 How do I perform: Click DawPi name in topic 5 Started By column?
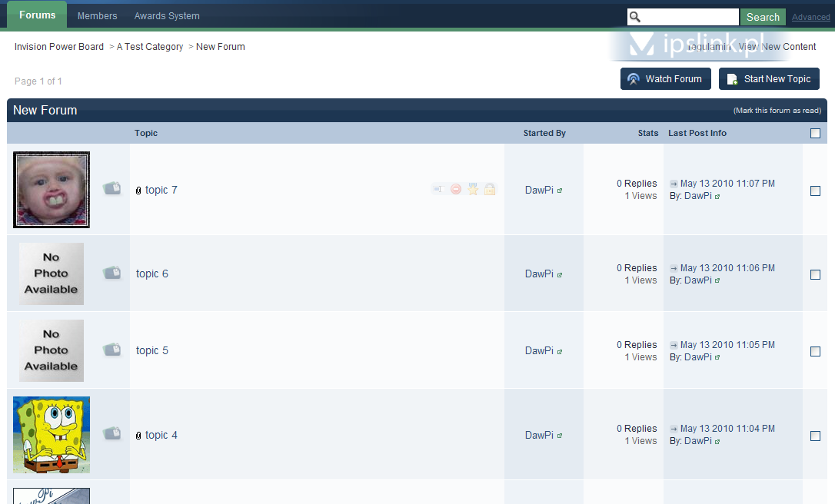coord(539,350)
